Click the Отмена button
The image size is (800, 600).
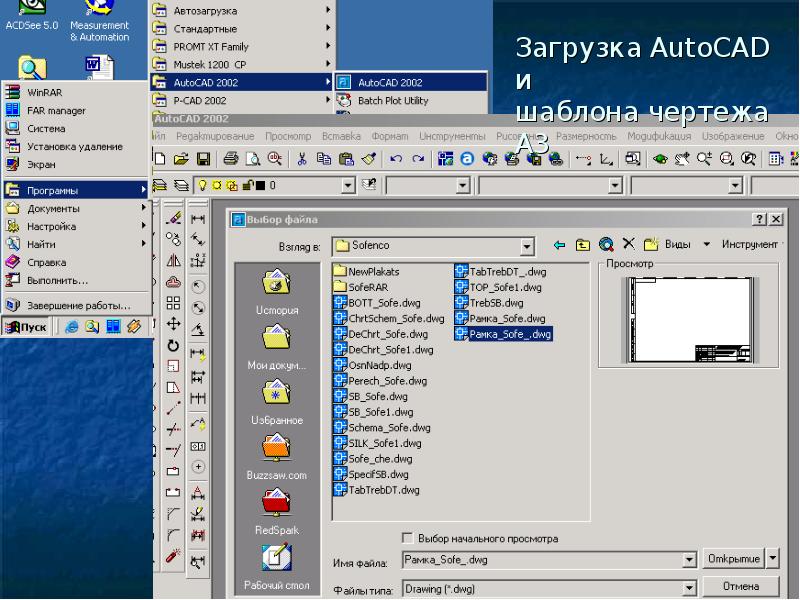point(741,586)
